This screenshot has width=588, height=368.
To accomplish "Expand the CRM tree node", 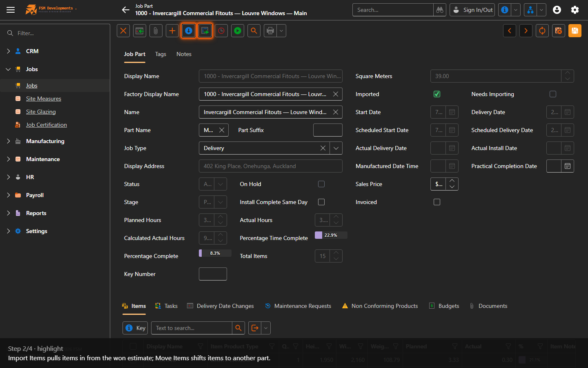I will coord(8,51).
